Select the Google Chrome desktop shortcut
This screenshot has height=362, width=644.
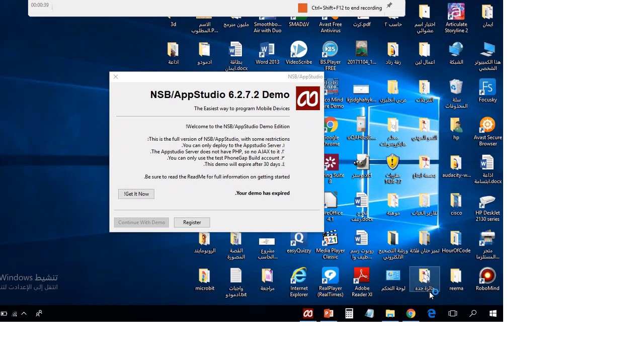tap(332, 132)
